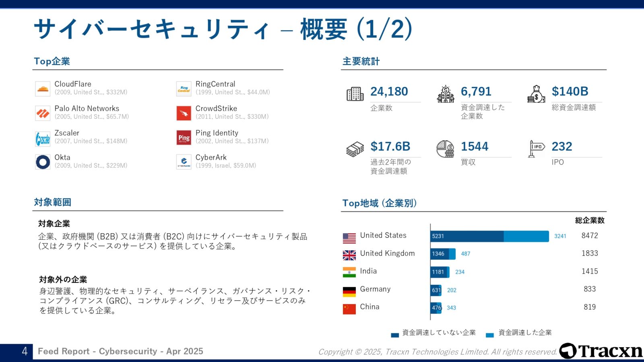This screenshot has width=644, height=362.
Task: Click the CyberArk logo icon
Action: 184,162
